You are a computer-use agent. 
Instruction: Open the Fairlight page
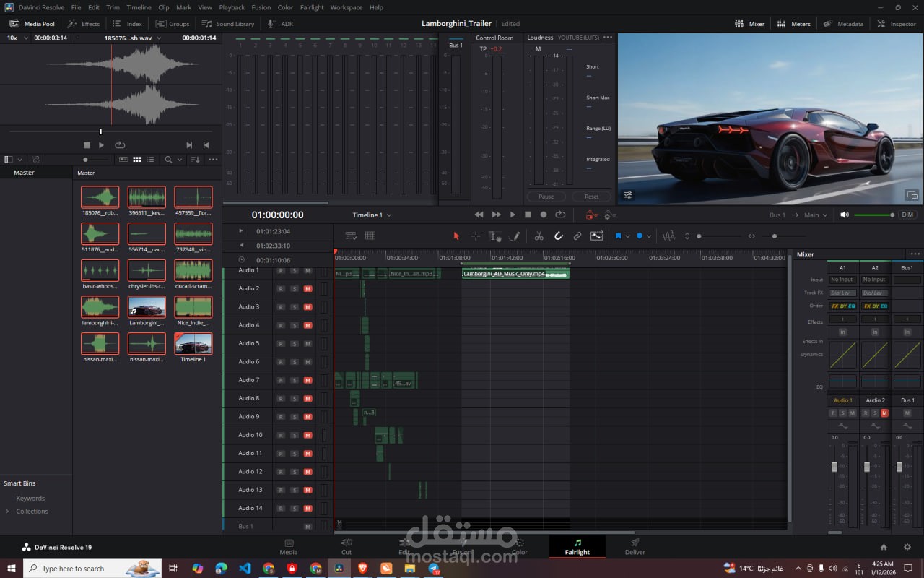point(577,546)
